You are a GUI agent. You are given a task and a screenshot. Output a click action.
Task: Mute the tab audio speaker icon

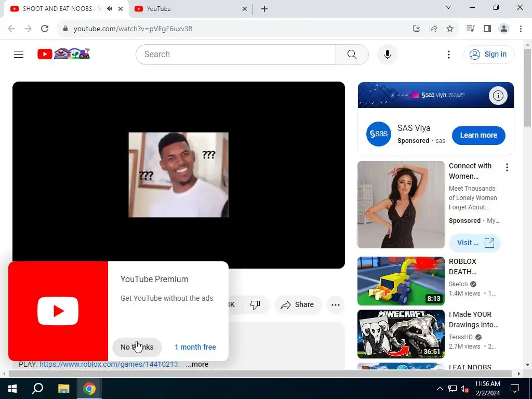[109, 9]
